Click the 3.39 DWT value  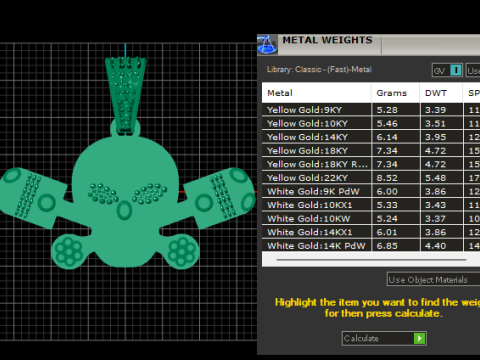tap(435, 110)
